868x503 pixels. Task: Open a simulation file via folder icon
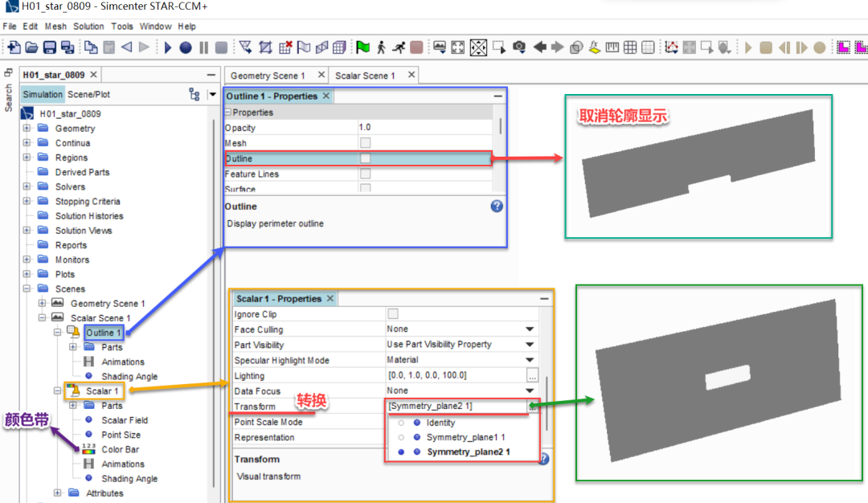(31, 47)
